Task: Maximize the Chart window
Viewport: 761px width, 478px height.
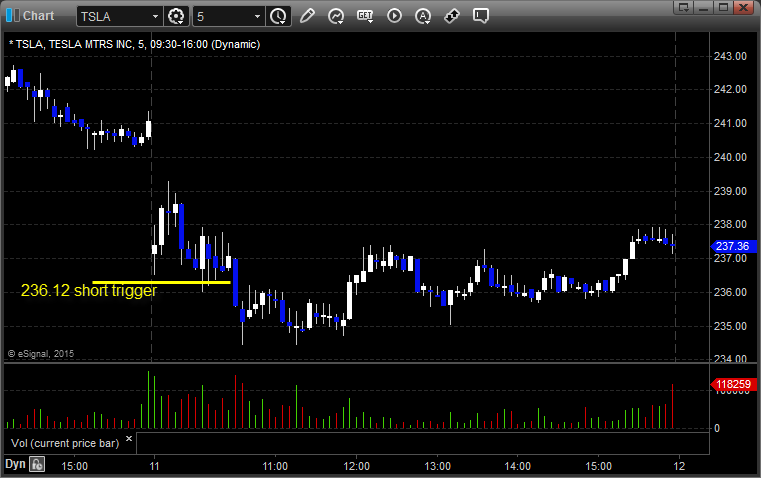Action: point(724,7)
